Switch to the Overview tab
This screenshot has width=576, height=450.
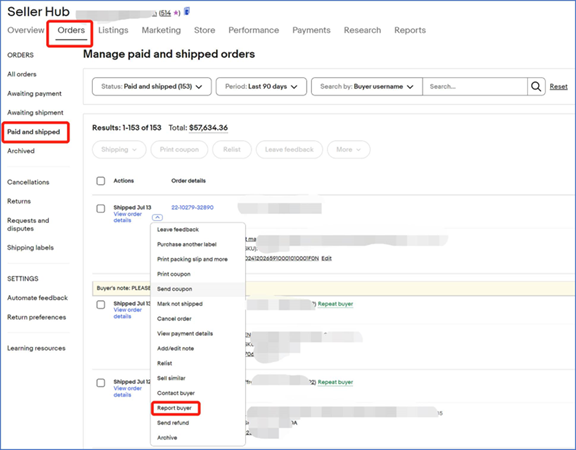pos(26,30)
